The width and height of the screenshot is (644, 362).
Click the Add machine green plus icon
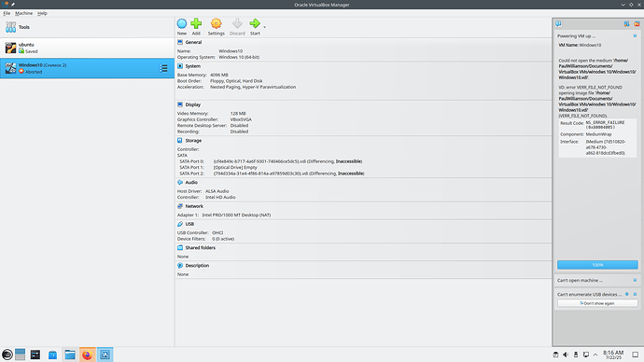196,24
